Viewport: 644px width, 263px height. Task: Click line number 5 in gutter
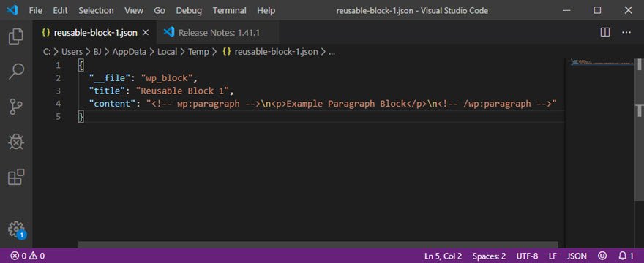point(58,117)
